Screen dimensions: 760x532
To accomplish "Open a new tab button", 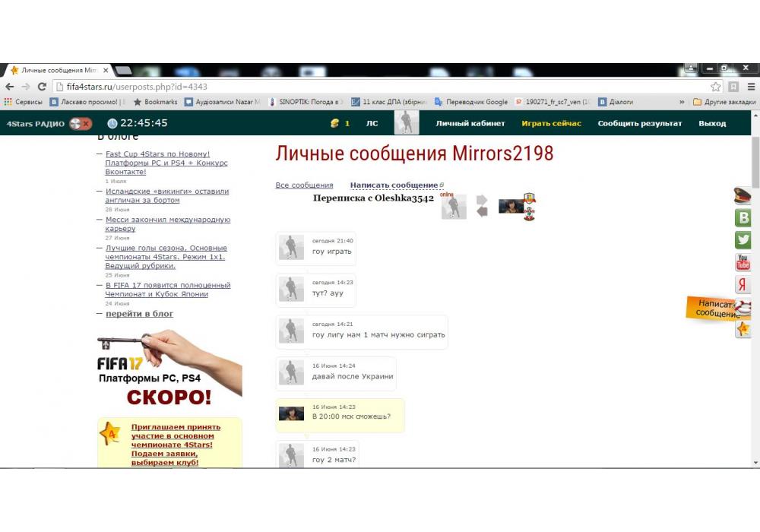I will click(x=123, y=71).
